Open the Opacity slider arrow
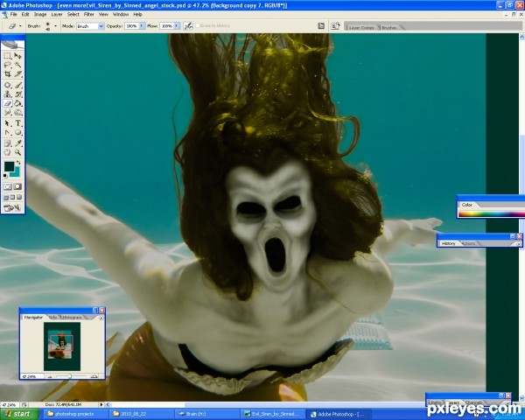 point(142,25)
